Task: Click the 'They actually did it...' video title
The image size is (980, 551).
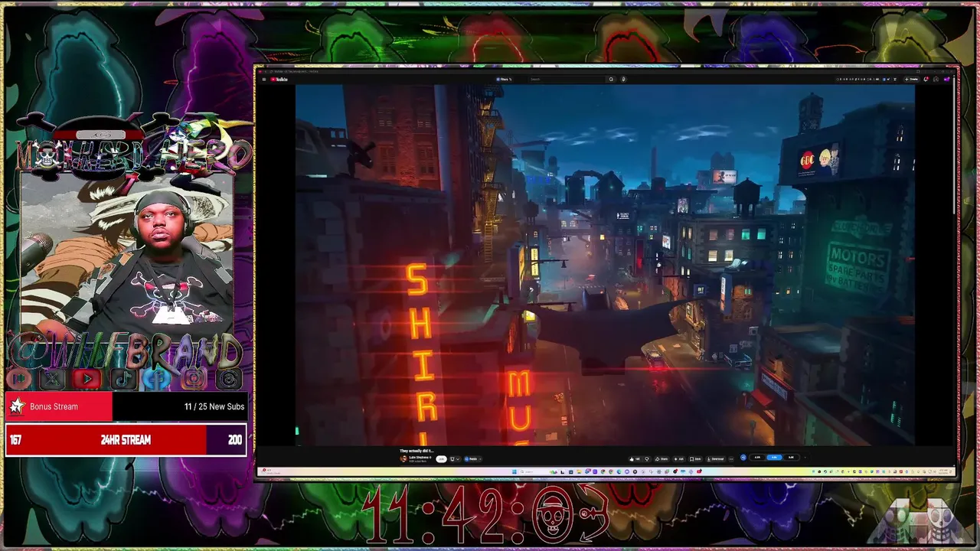Action: [416, 451]
